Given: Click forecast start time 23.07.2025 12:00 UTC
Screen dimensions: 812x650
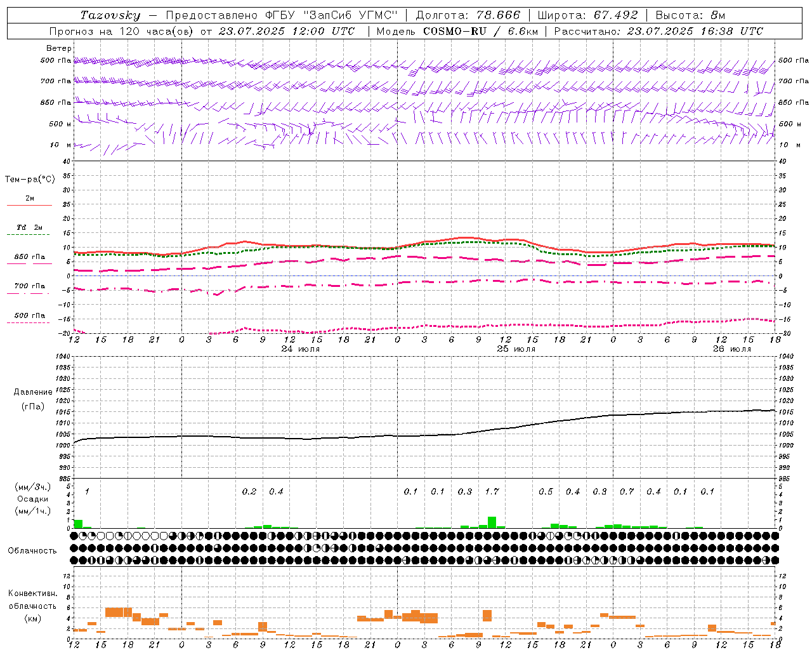Looking at the screenshot, I should [286, 31].
